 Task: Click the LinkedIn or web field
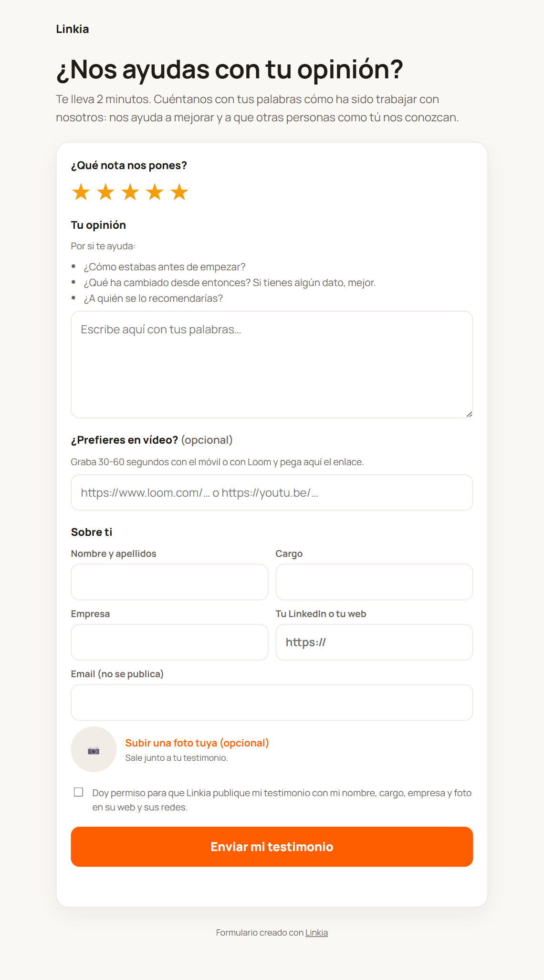click(x=374, y=642)
